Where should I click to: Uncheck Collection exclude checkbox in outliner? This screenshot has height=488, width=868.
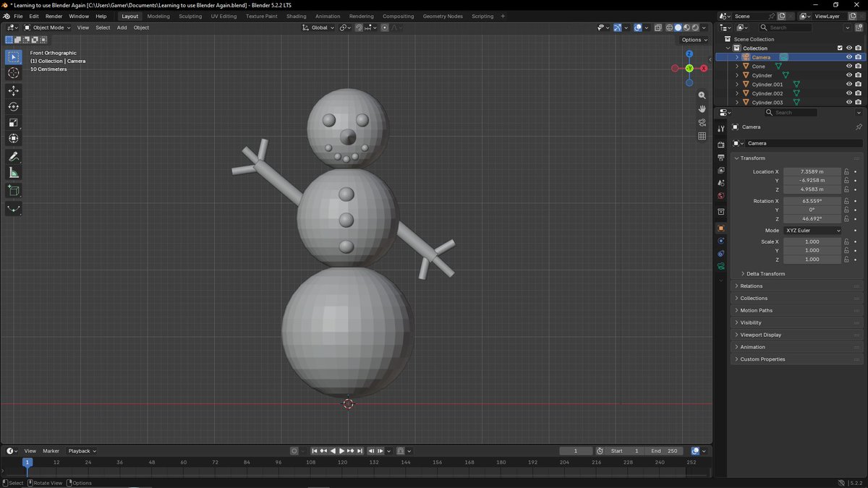pyautogui.click(x=840, y=48)
